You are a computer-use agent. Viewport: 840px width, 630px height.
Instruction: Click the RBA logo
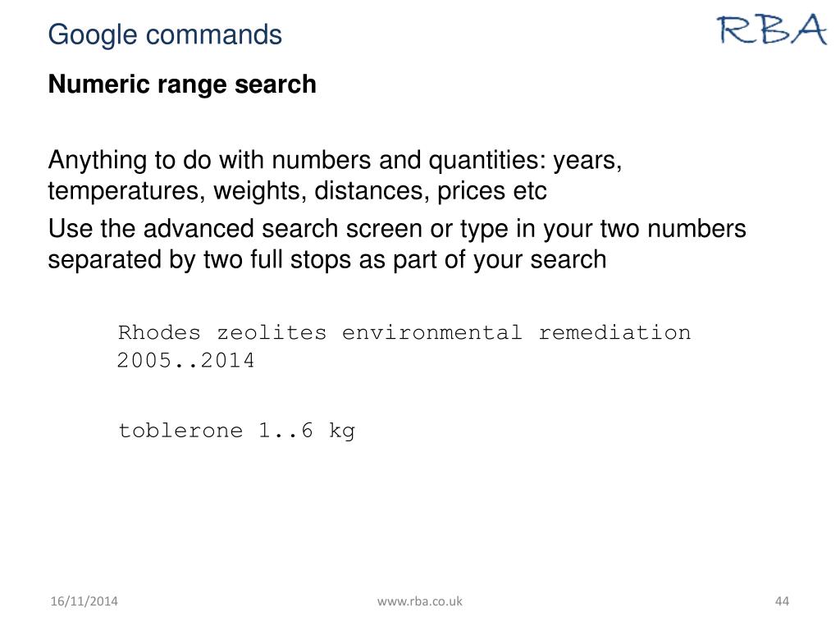(772, 29)
